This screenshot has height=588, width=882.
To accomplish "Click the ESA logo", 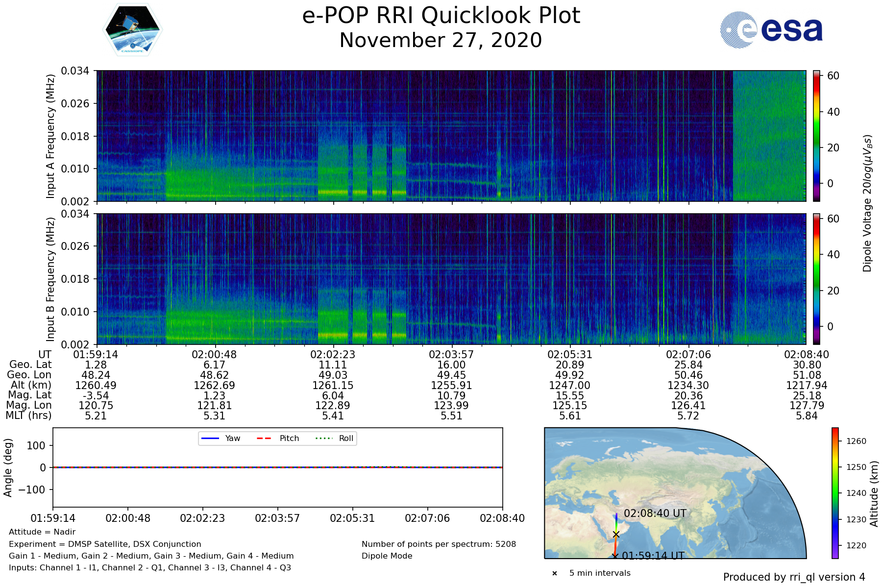I will click(771, 30).
